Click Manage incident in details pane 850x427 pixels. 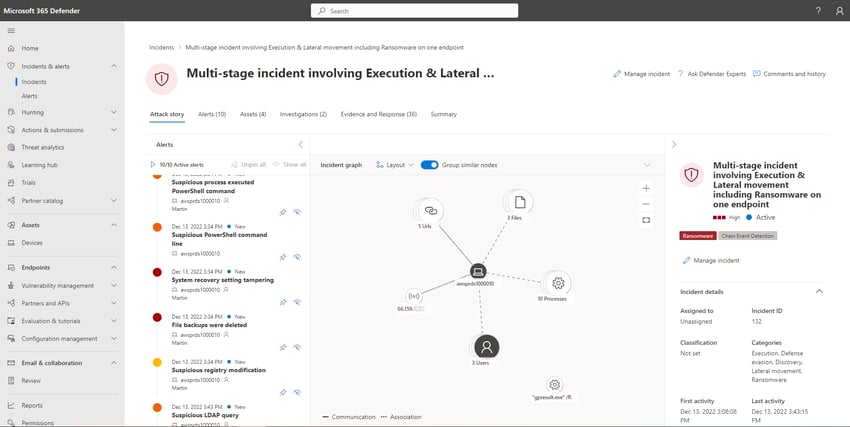[711, 261]
